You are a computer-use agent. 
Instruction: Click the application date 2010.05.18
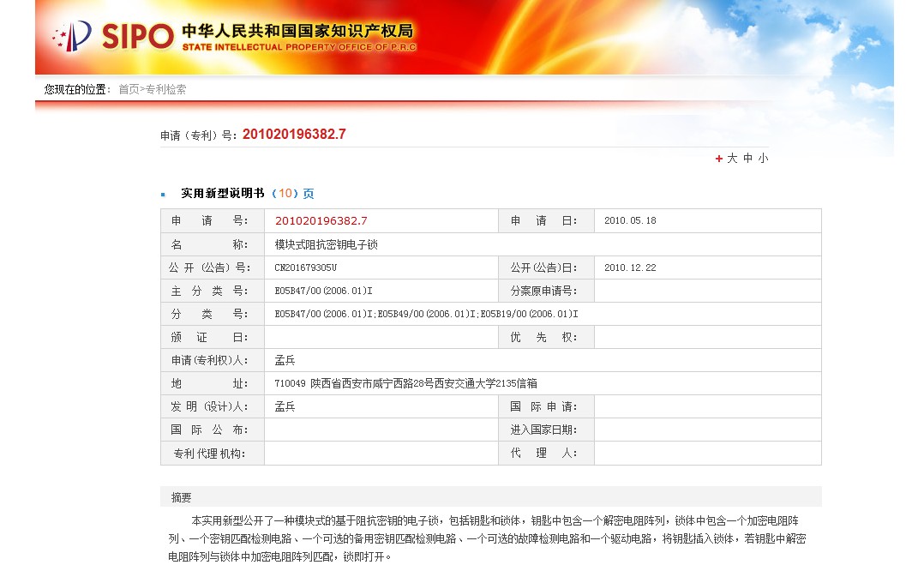click(x=630, y=221)
